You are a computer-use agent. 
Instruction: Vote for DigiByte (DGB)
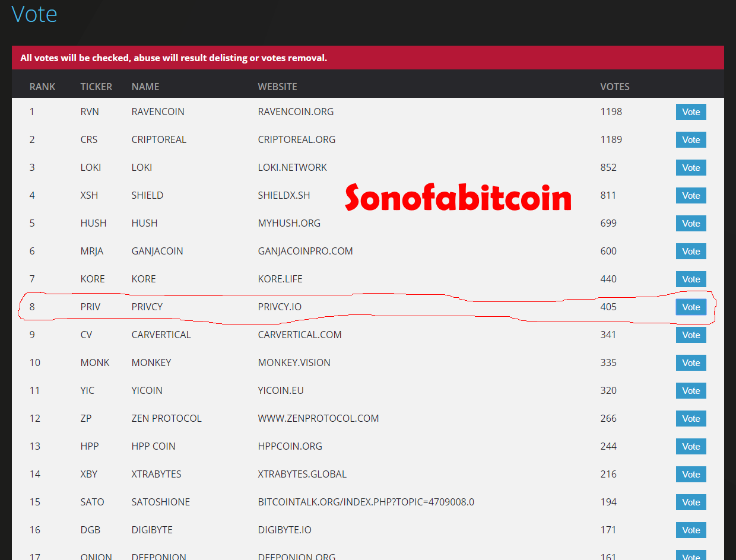pos(691,530)
